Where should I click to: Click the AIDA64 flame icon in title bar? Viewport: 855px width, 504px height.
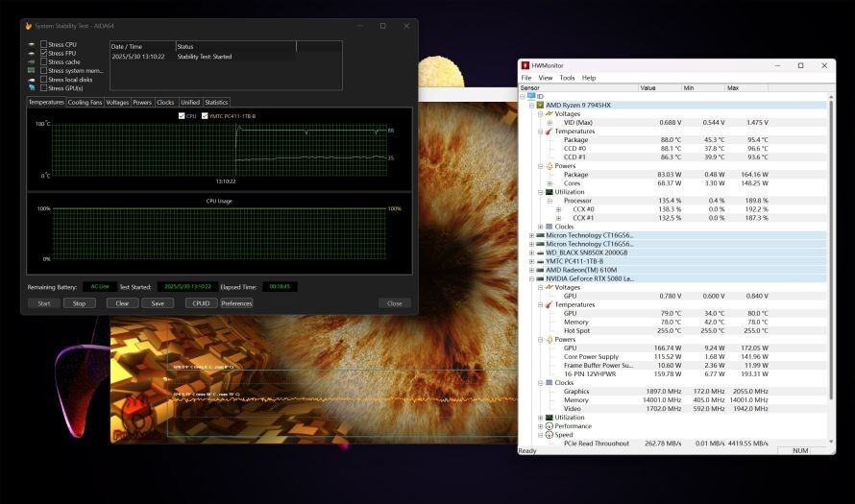point(28,26)
